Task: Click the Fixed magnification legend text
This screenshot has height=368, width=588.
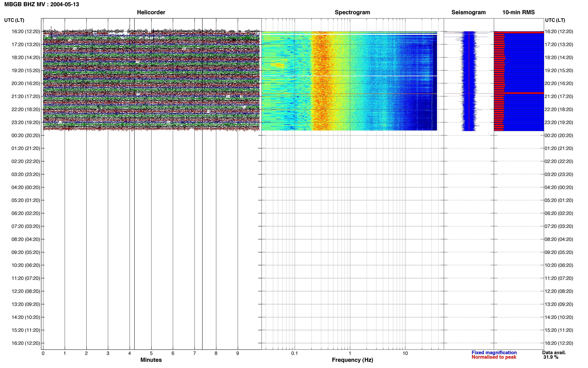Action: 494,352
